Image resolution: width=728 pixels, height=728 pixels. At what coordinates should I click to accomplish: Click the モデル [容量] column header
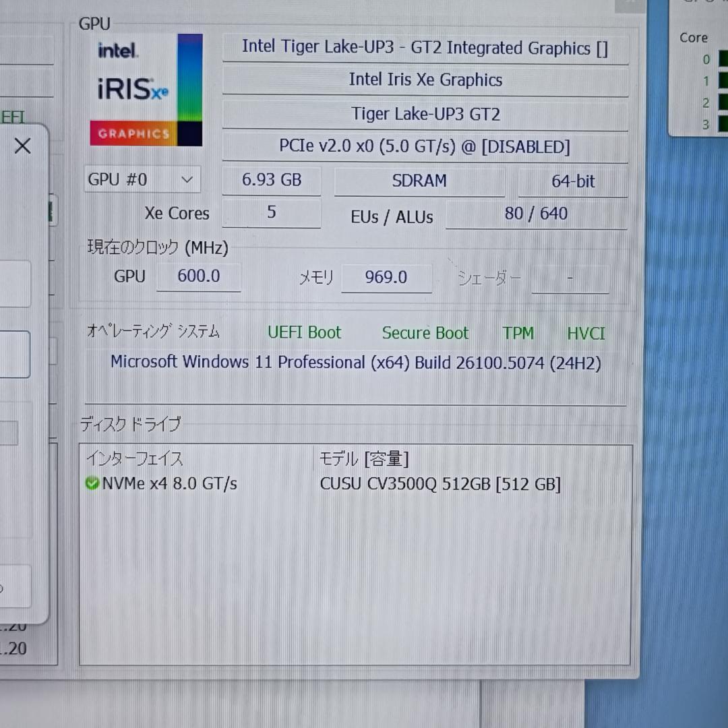pyautogui.click(x=364, y=459)
